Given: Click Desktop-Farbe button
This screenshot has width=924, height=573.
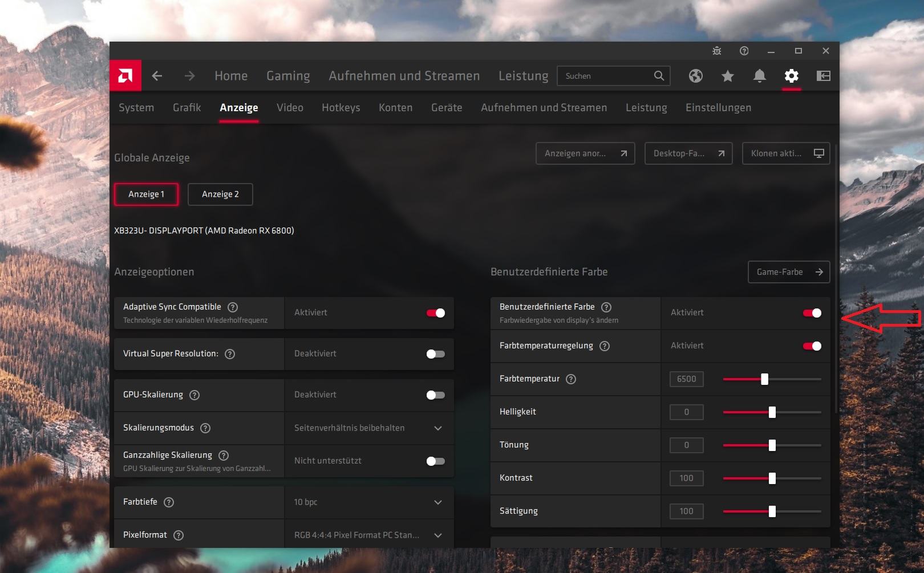Looking at the screenshot, I should [x=688, y=153].
